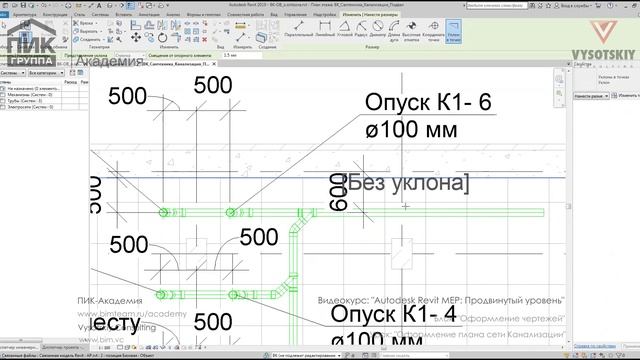Screen dimensions: 640x360
Task: Open the Вставить ribbon tab
Action: pyautogui.click(x=124, y=14)
